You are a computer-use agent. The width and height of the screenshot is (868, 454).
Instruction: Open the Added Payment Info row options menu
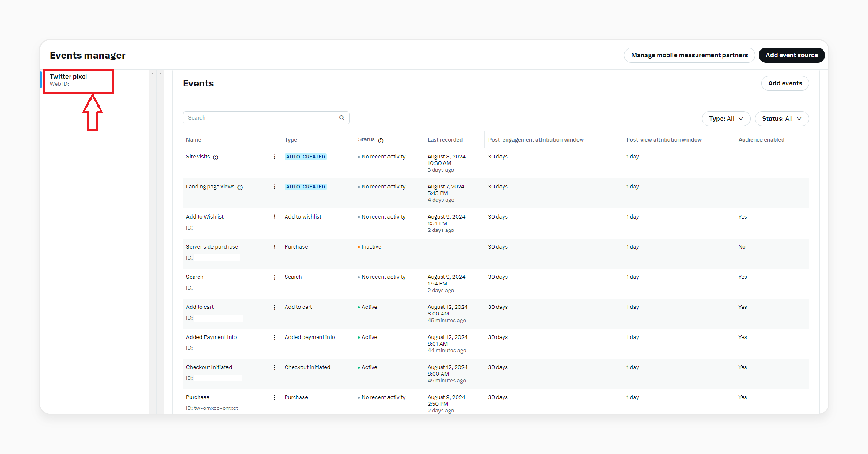275,338
